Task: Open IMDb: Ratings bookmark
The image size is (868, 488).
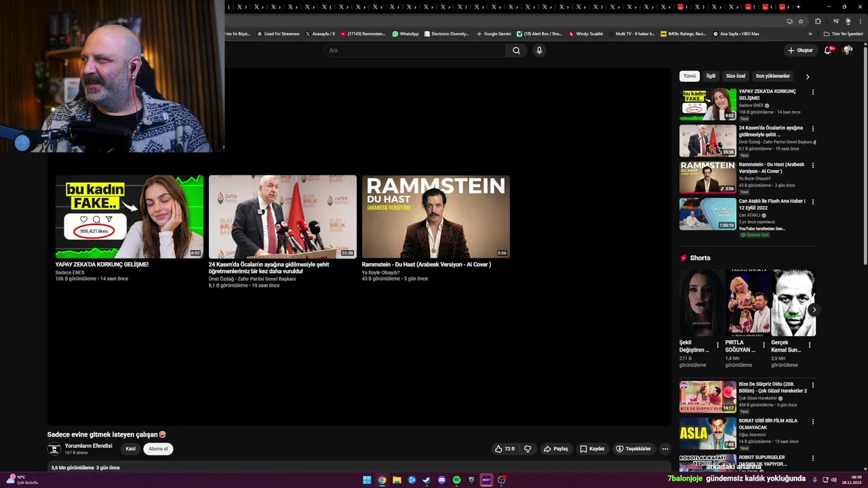Action: 683,33
